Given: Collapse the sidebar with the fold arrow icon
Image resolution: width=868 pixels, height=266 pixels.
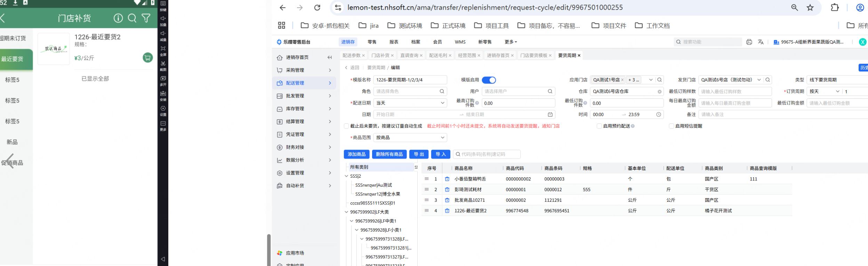Looking at the screenshot, I should coord(330,57).
